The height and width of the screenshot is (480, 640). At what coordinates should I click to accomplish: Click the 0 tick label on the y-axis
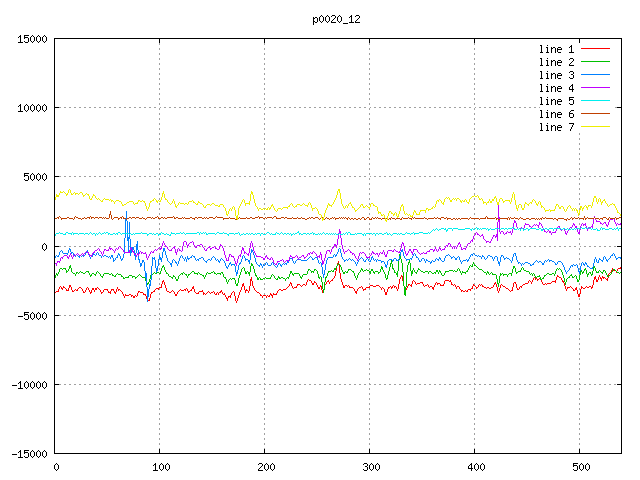(44, 246)
